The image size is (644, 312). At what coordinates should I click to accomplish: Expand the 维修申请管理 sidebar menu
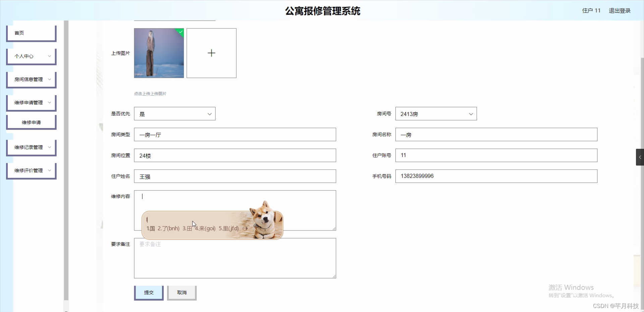[x=31, y=103]
